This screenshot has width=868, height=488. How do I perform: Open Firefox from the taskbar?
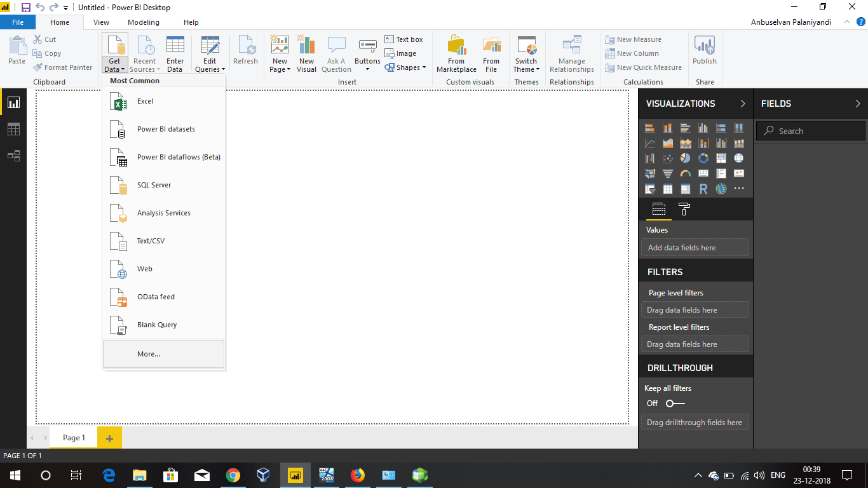358,475
